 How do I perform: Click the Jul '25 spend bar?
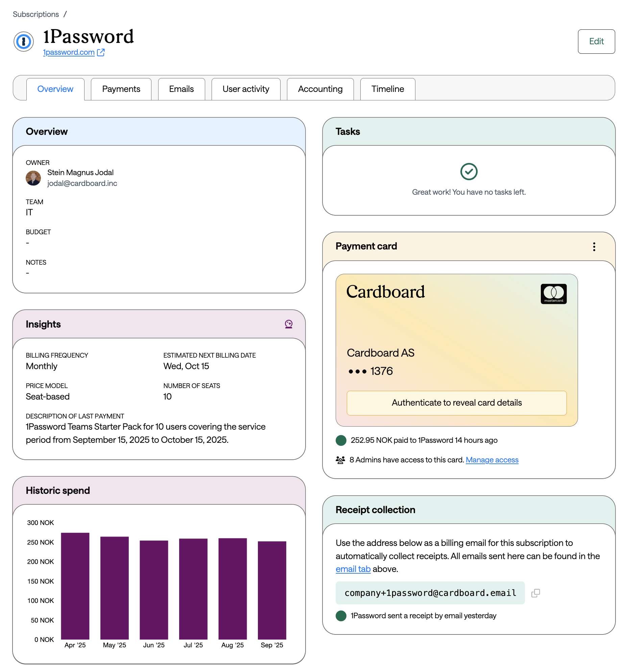click(x=193, y=589)
